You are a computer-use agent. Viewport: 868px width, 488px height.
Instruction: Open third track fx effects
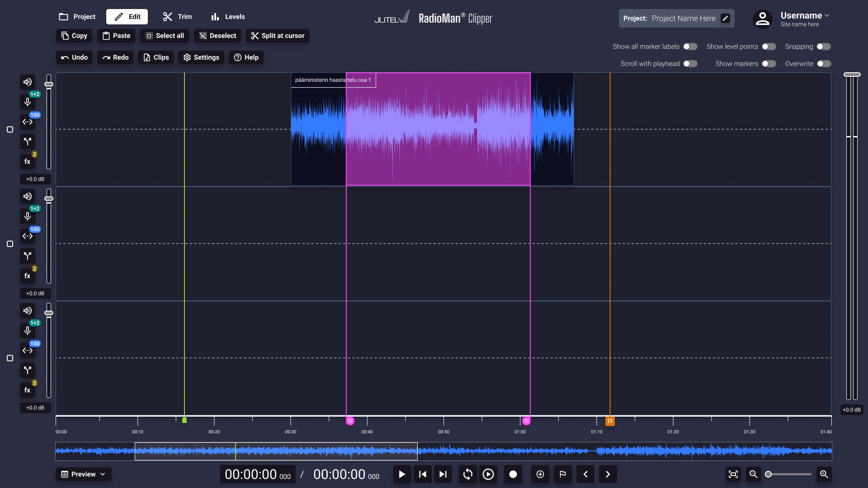28,390
